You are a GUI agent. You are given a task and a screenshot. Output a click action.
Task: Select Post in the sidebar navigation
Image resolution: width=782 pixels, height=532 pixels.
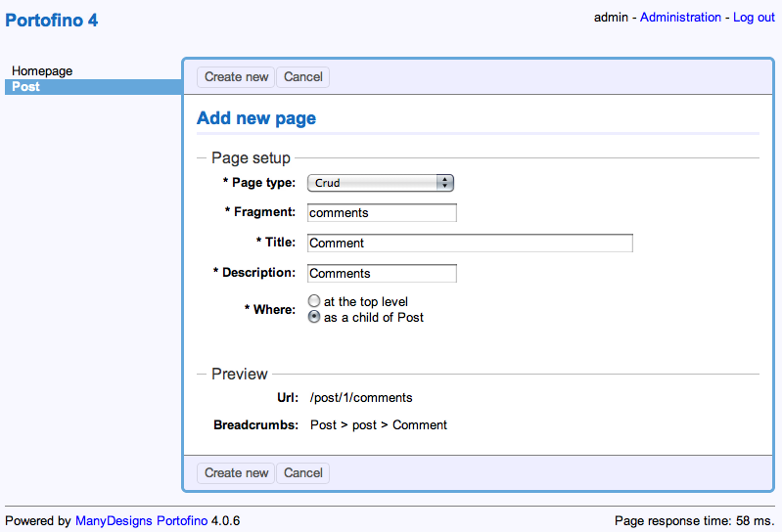(x=93, y=87)
